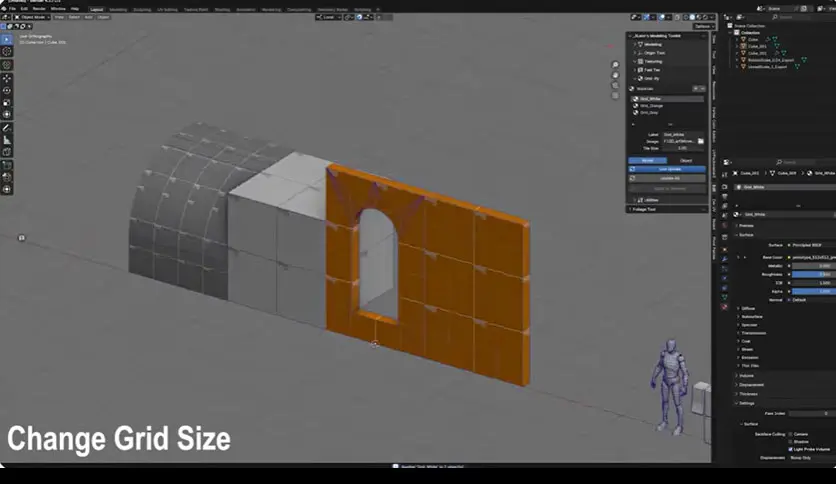This screenshot has width=836, height=484.
Task: Click the Blender logo menu icon
Action: click(x=4, y=9)
